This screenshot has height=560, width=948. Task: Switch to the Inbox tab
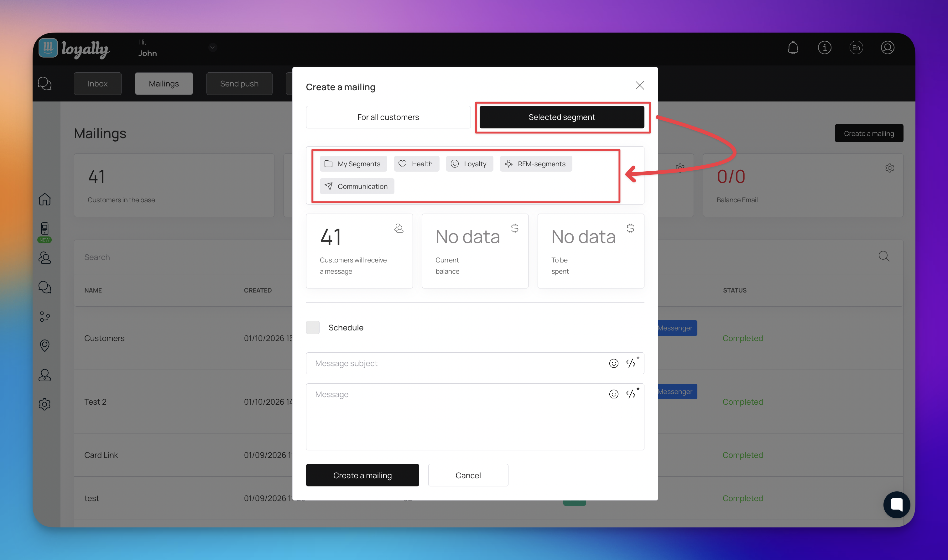click(x=97, y=84)
